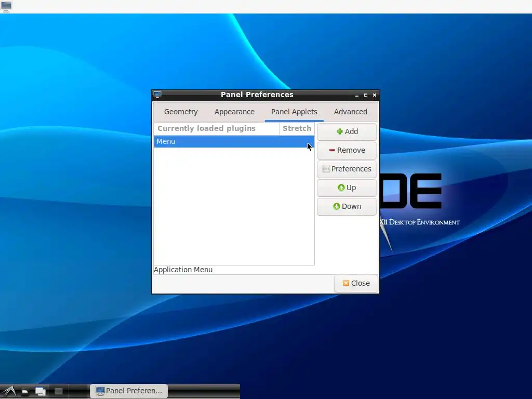Click the Currently loaded plugins column header

click(x=217, y=129)
